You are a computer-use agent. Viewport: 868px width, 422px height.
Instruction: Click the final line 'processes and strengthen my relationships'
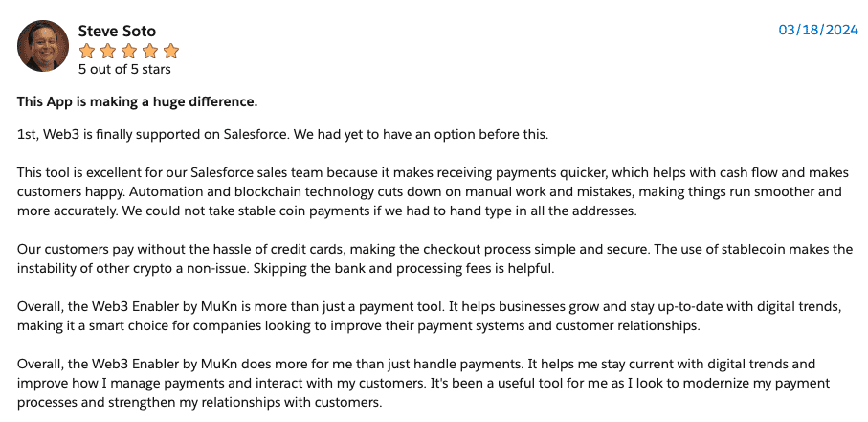[x=200, y=402]
